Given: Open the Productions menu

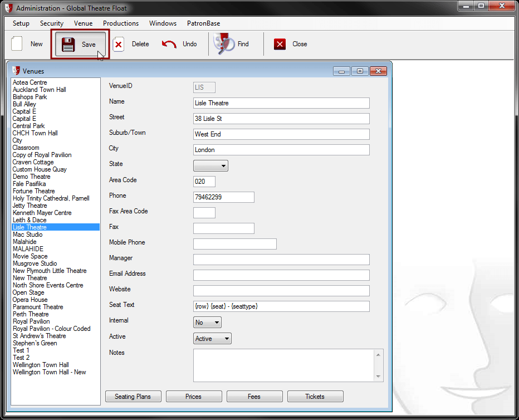Looking at the screenshot, I should (121, 23).
